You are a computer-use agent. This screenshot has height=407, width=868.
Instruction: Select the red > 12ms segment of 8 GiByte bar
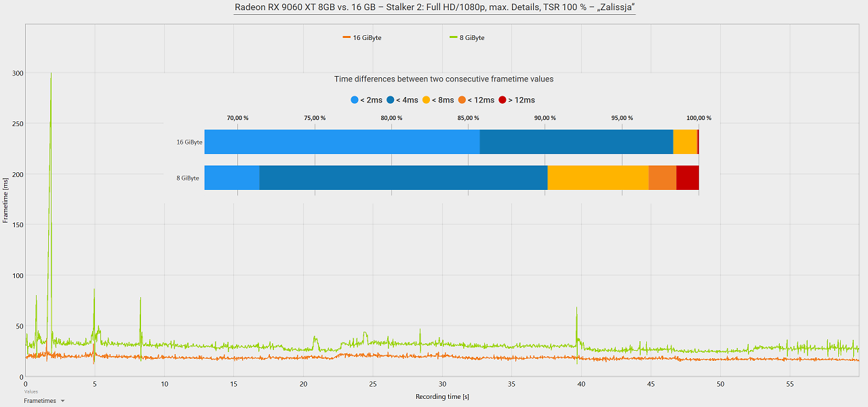point(688,177)
